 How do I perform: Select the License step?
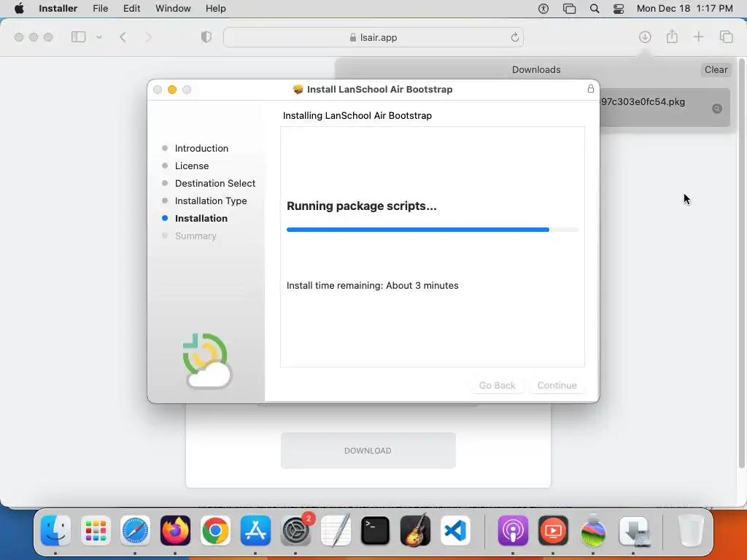(192, 166)
